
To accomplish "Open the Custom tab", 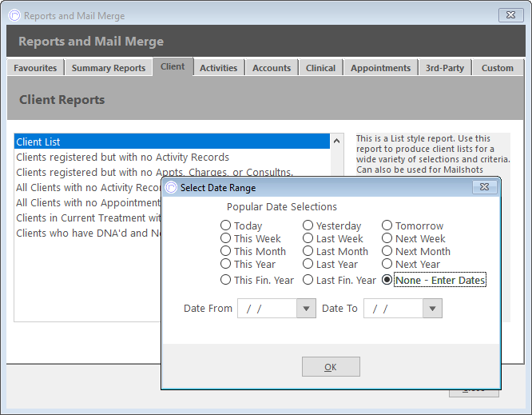I will [x=498, y=68].
